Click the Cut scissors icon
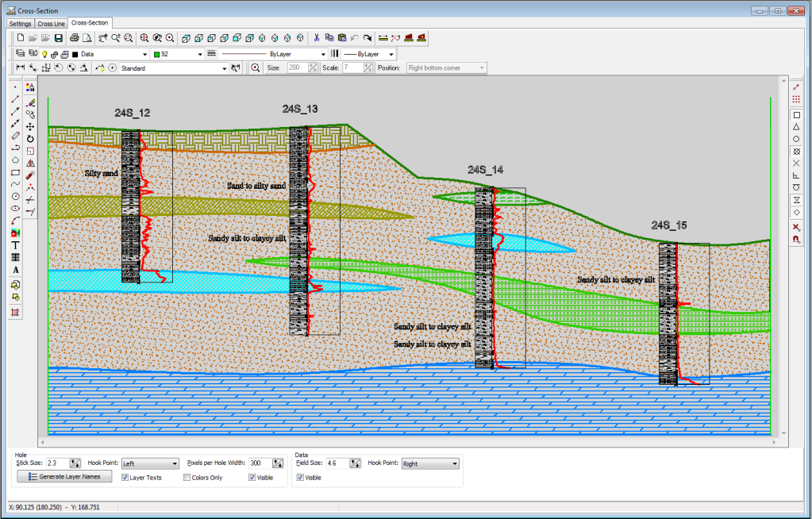The width and height of the screenshot is (812, 519). click(x=317, y=38)
